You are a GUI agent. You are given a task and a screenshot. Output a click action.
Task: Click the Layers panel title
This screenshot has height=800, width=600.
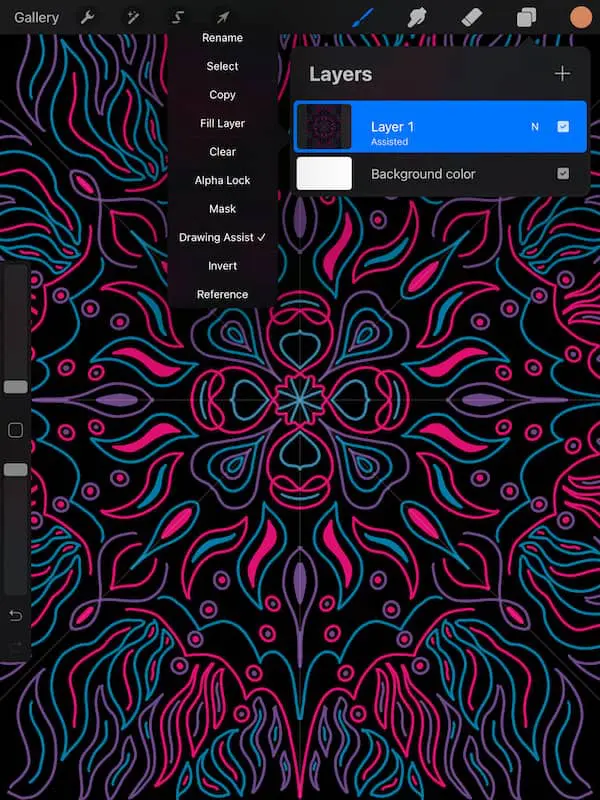(340, 74)
